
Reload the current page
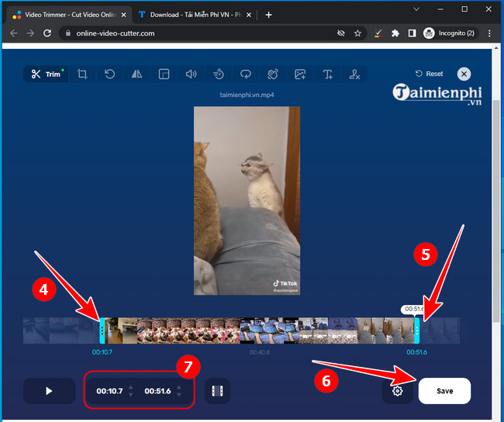coord(47,33)
